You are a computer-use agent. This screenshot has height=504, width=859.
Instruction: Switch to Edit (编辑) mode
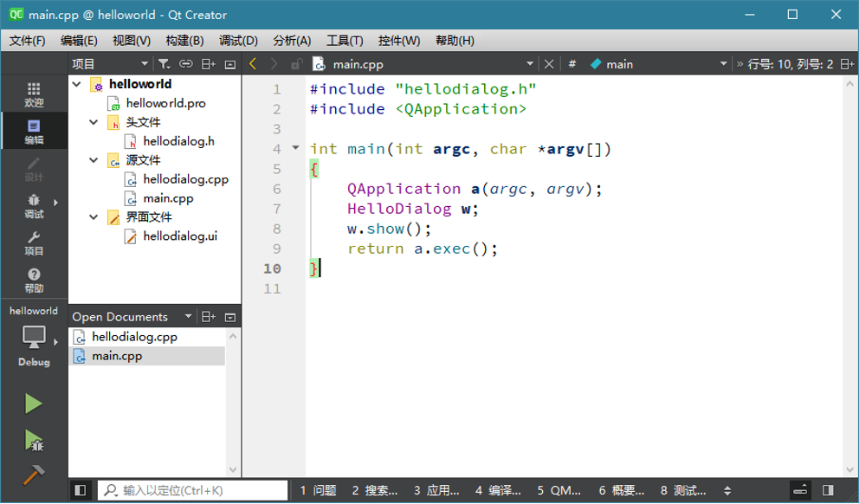click(x=34, y=131)
